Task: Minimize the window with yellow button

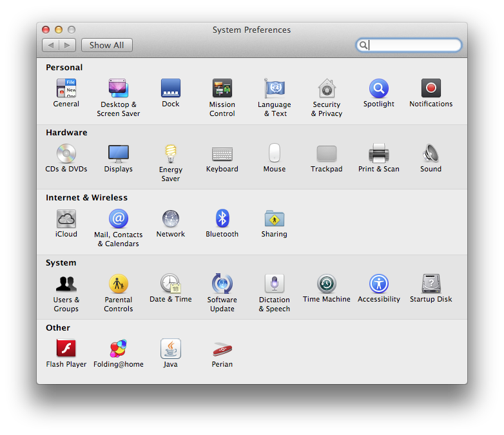Action: pos(59,30)
